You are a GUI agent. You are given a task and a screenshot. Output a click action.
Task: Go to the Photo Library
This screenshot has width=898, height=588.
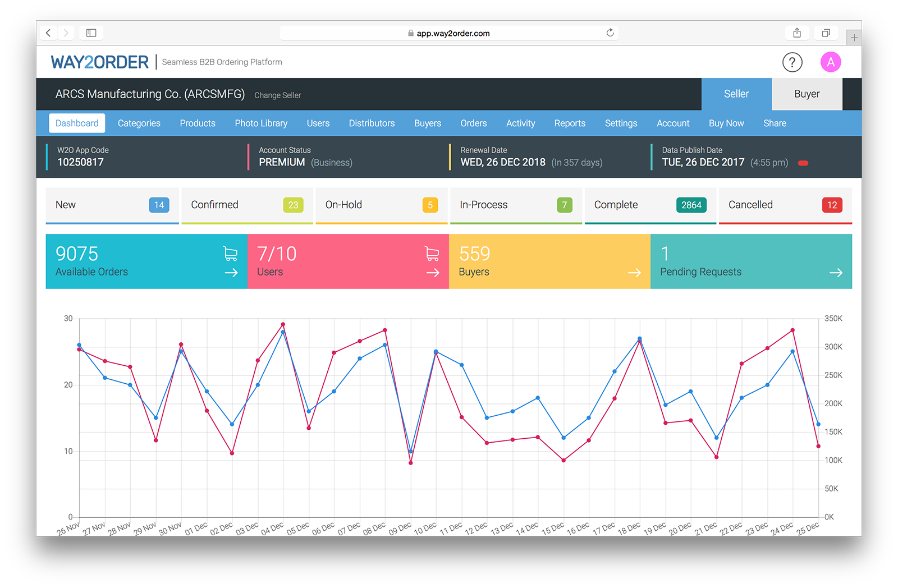pos(261,123)
